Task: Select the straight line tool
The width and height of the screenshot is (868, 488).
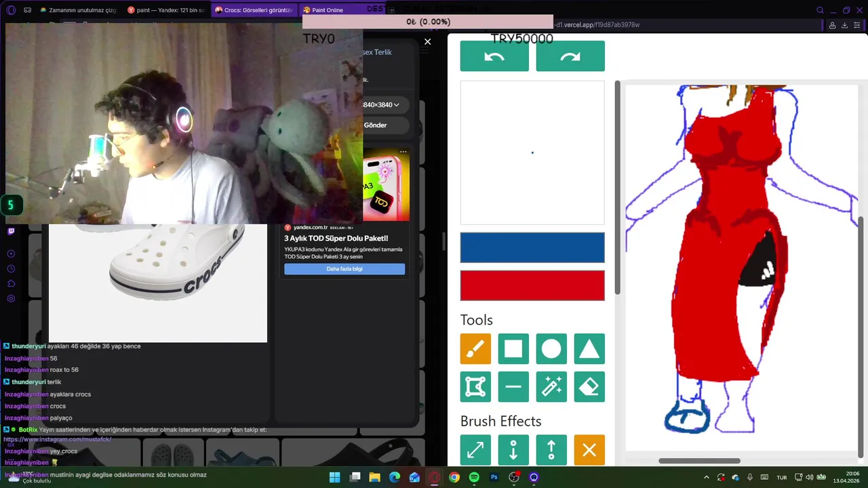Action: [x=513, y=387]
